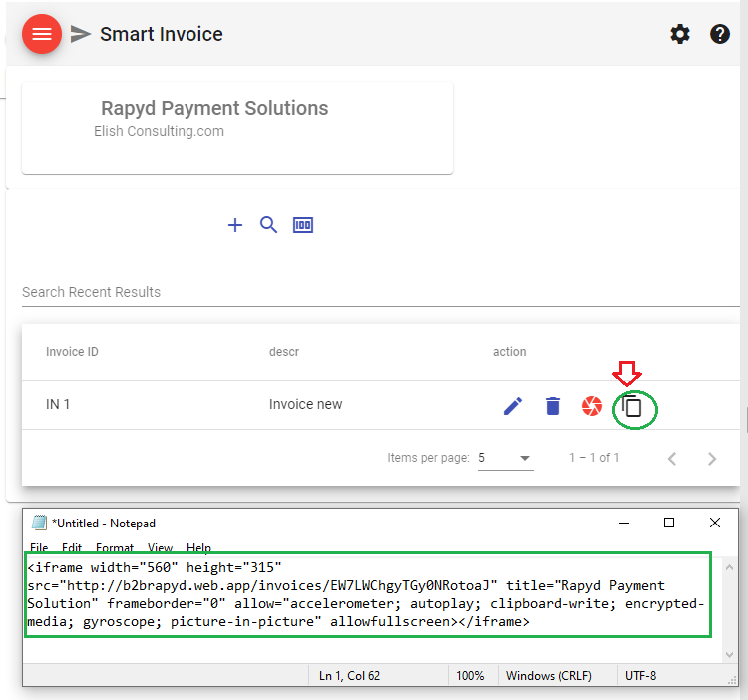Go to next page of results
This screenshot has width=748, height=700.
712,459
